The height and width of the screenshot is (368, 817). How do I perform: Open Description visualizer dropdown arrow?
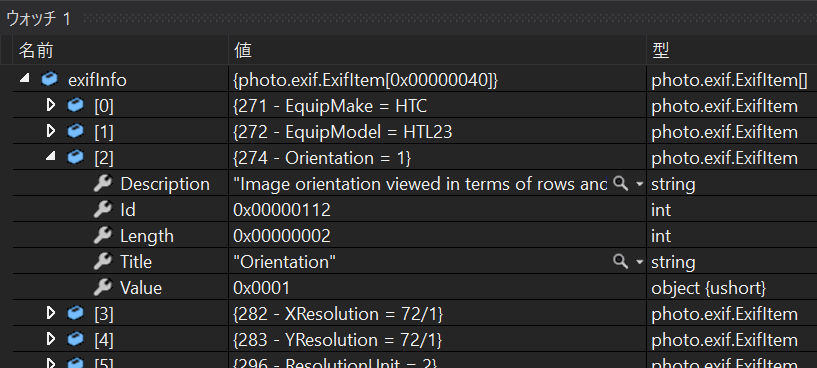click(x=640, y=185)
